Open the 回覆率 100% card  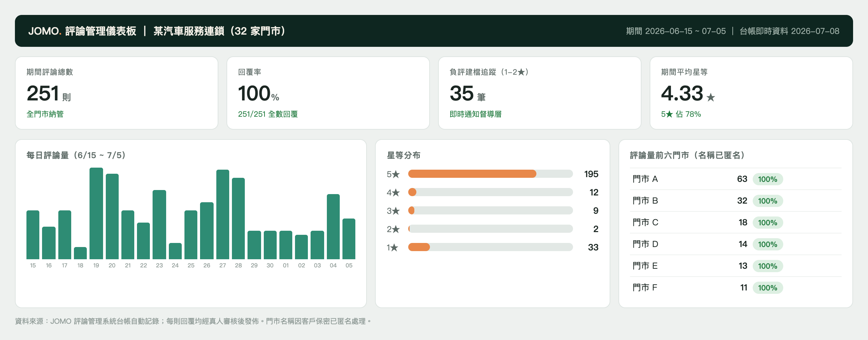328,93
